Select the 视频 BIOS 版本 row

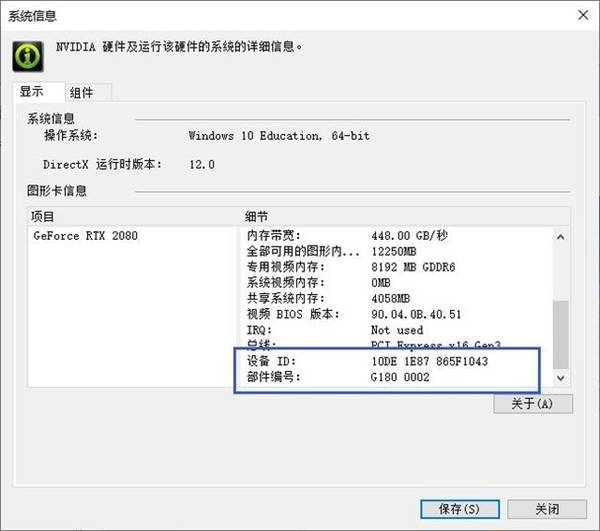pyautogui.click(x=398, y=314)
